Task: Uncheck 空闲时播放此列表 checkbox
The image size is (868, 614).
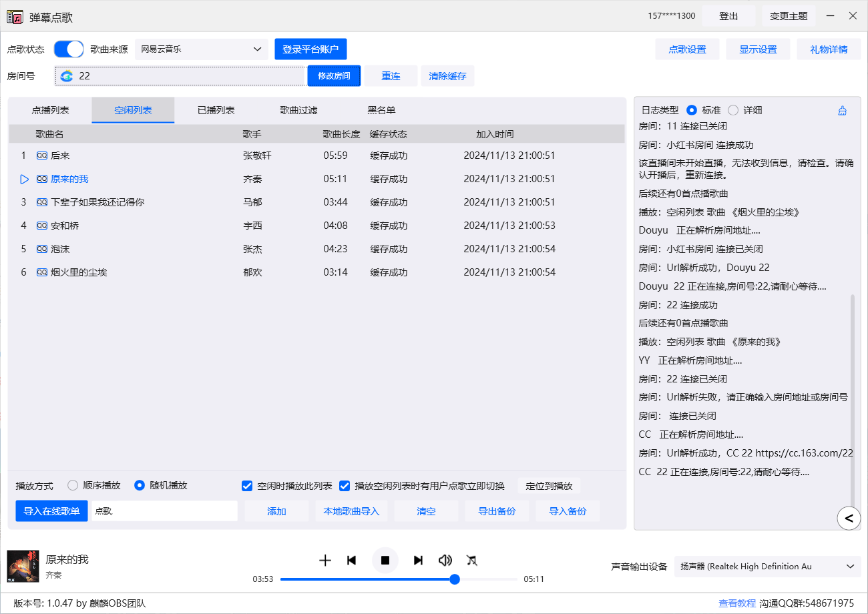Action: coord(247,485)
